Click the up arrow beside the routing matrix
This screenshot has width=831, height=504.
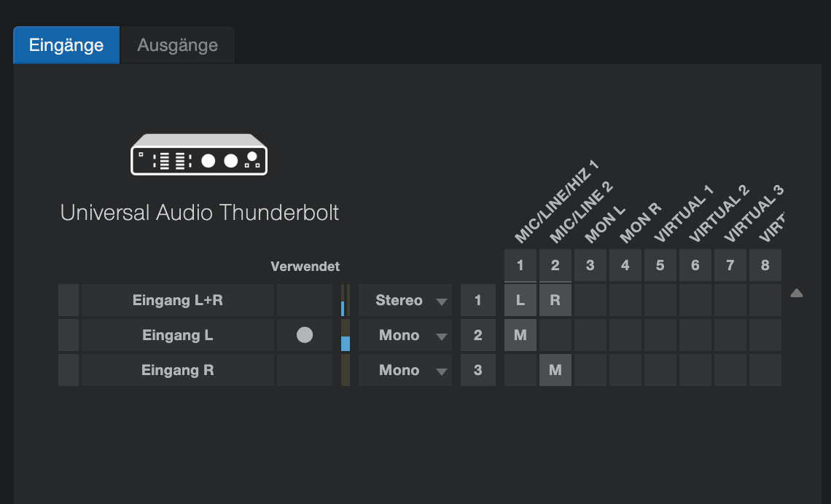797,294
